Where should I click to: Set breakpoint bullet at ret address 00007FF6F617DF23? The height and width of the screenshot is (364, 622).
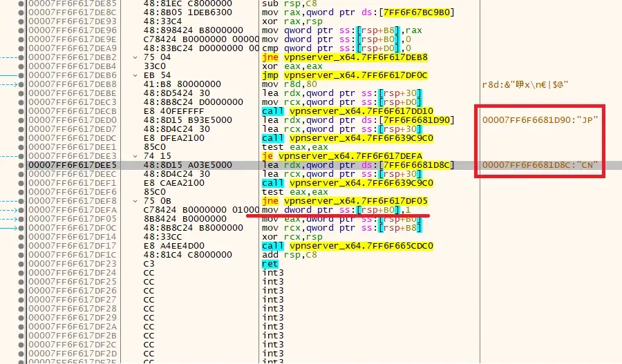tap(21, 264)
